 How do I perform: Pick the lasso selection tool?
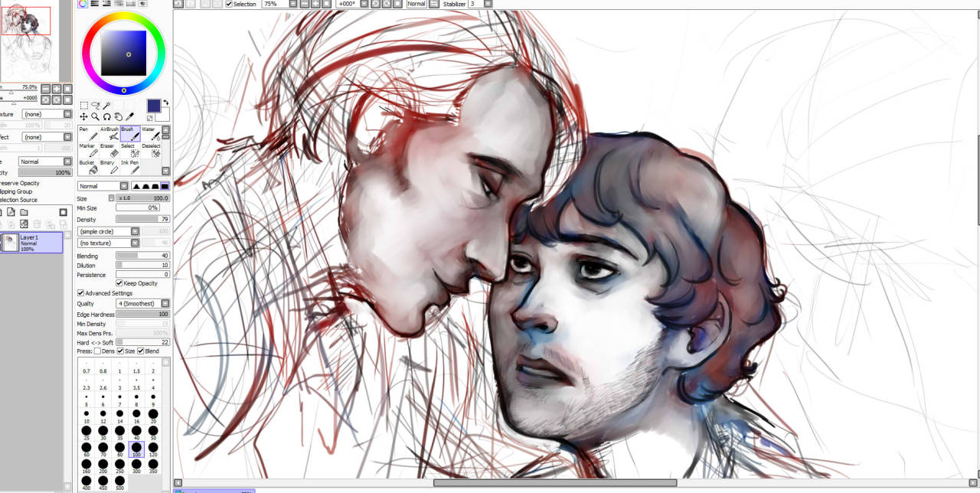tap(95, 106)
